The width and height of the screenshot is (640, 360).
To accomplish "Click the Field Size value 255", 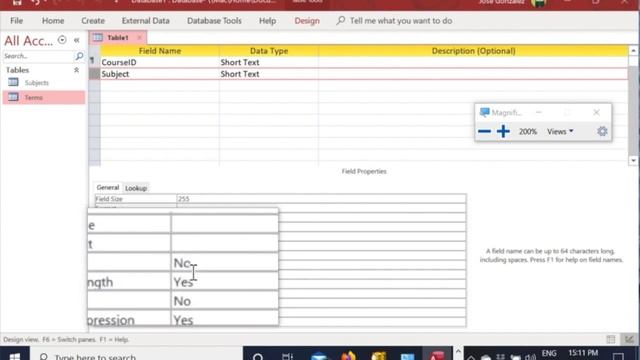I will click(x=321, y=199).
